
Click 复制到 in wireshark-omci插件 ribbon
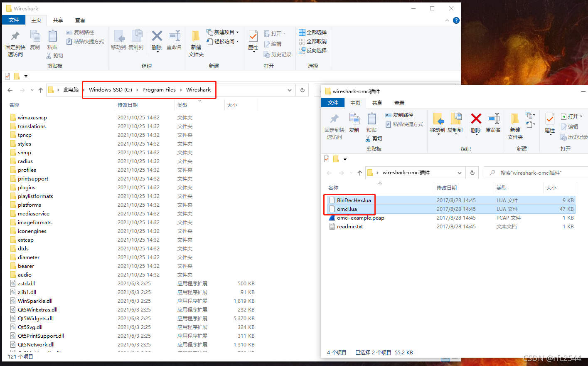click(x=455, y=124)
